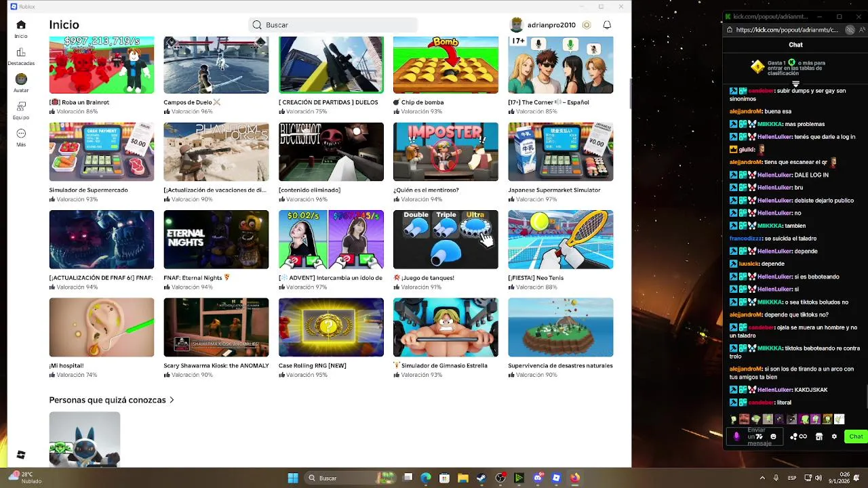Viewport: 868px width, 488px height.
Task: Open the Phantom Forces game thumbnail
Action: pyautogui.click(x=216, y=152)
